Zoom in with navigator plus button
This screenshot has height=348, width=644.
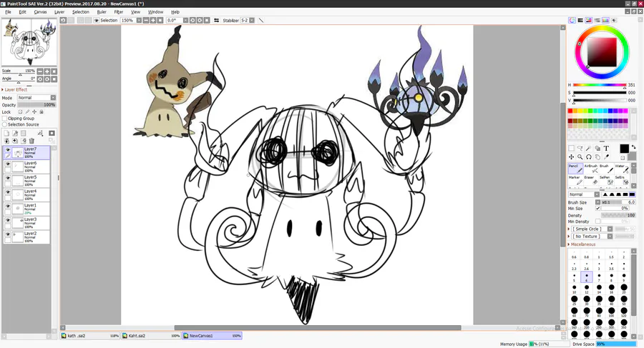tap(47, 71)
